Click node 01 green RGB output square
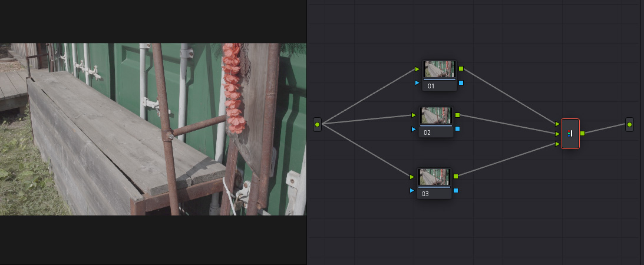 [x=461, y=69]
